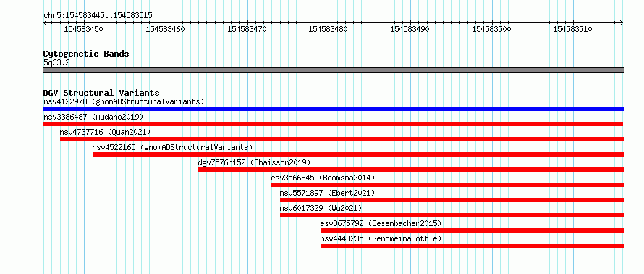Click the DGV Structural Variants track title
Viewport: 644px width, 274px height.
coord(101,93)
